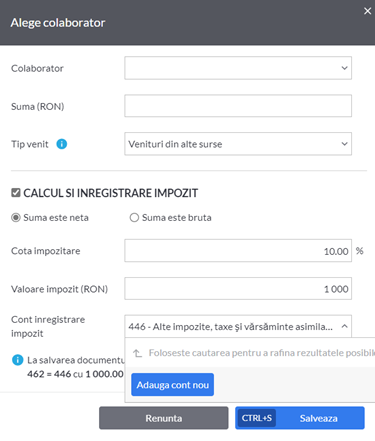This screenshot has height=441, width=375.
Task: Select the Suma este bruta radio button
Action: tap(134, 218)
